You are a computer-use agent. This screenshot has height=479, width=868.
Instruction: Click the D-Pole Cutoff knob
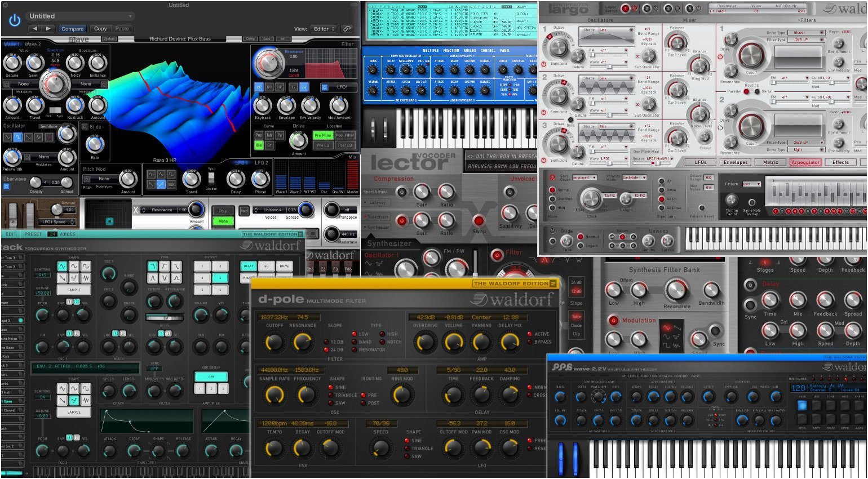pos(274,341)
